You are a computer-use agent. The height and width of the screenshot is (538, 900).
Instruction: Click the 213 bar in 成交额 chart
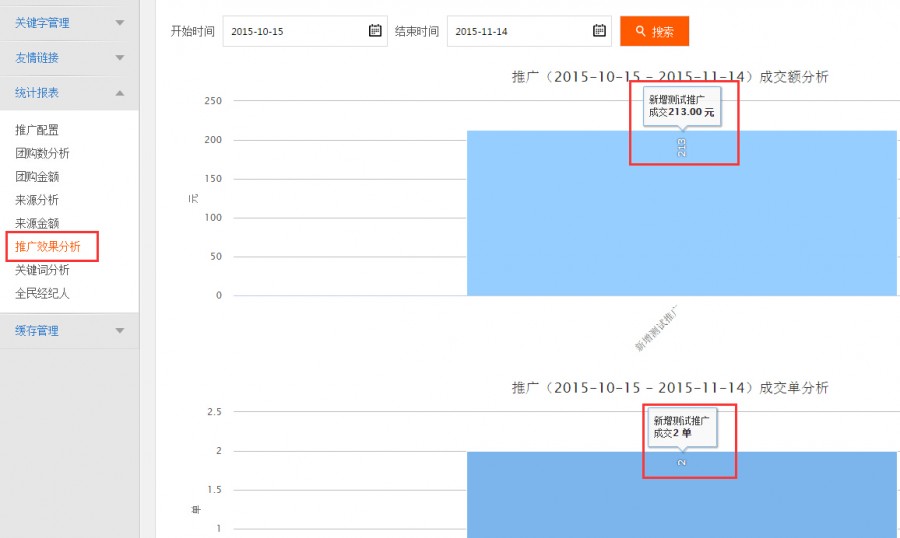coord(682,213)
